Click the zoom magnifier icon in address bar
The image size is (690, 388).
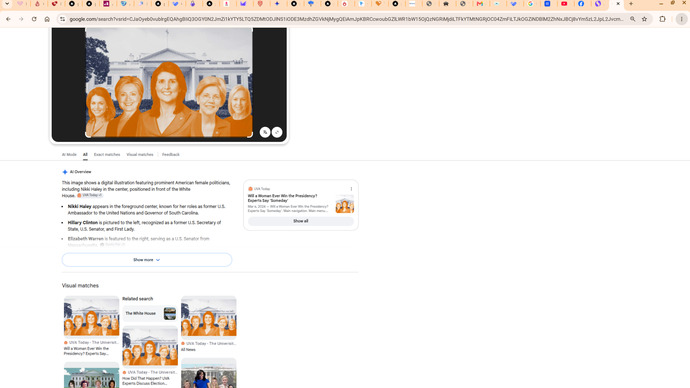point(632,19)
